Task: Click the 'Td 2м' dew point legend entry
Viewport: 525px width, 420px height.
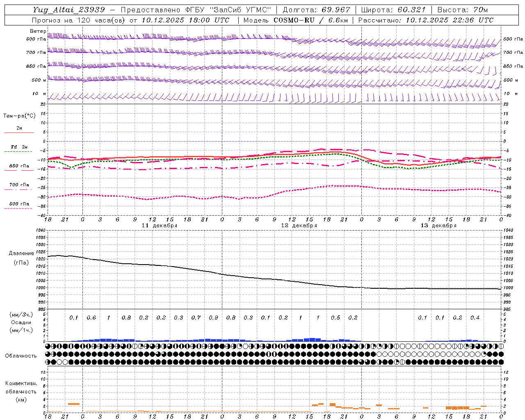Action: [x=19, y=147]
